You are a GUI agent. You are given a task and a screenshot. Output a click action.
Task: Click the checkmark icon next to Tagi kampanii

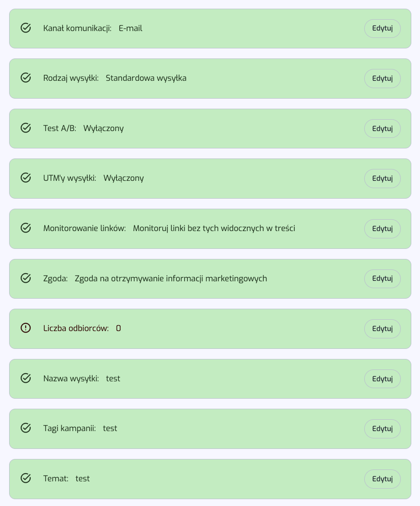[26, 428]
